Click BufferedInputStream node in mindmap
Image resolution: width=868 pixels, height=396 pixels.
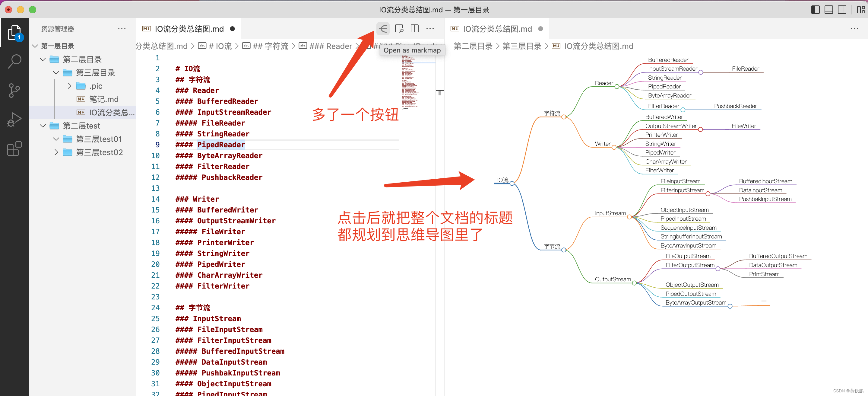765,181
